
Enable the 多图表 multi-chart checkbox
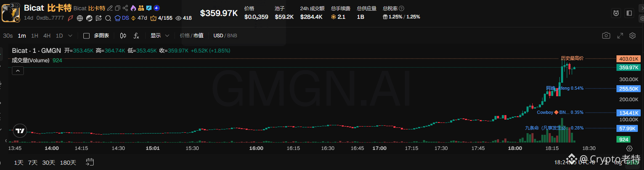[87, 36]
